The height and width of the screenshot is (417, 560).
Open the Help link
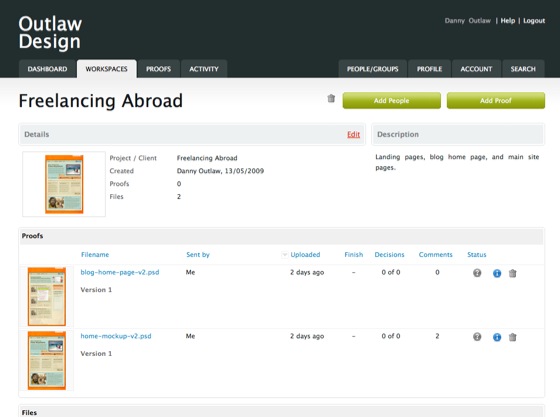[x=508, y=21]
